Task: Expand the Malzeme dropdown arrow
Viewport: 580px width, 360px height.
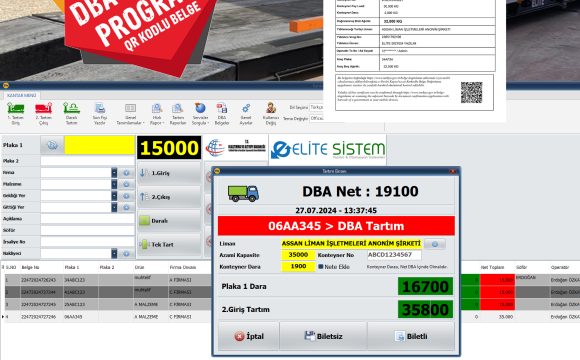Action: [x=114, y=184]
